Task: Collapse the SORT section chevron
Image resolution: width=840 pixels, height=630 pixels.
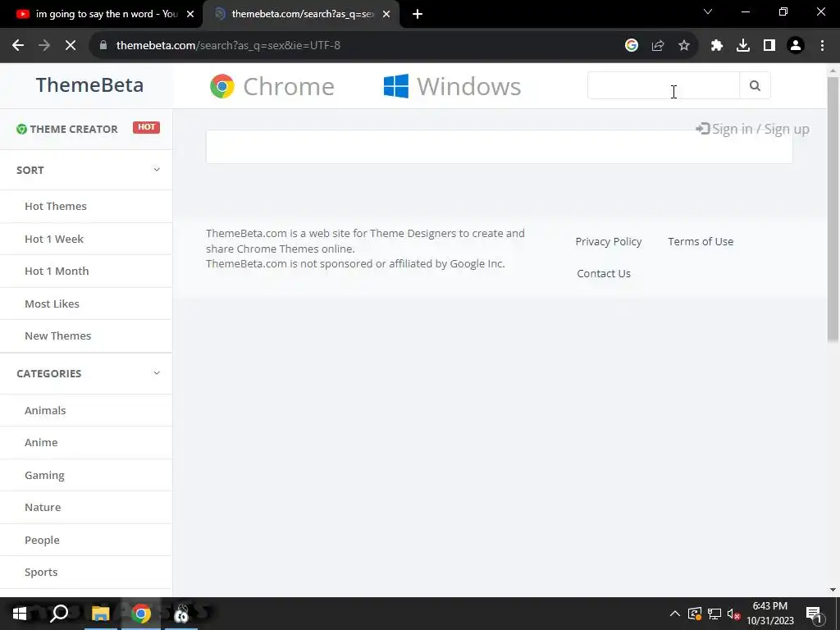Action: coord(157,170)
